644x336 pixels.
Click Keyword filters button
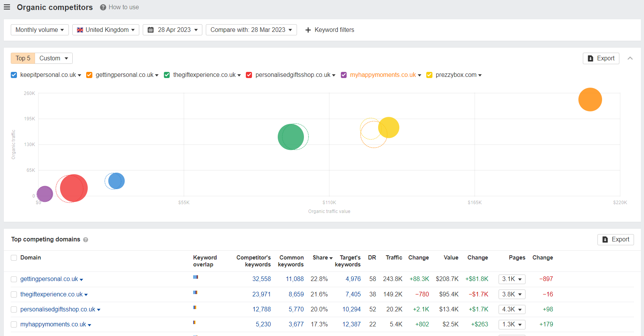click(330, 30)
